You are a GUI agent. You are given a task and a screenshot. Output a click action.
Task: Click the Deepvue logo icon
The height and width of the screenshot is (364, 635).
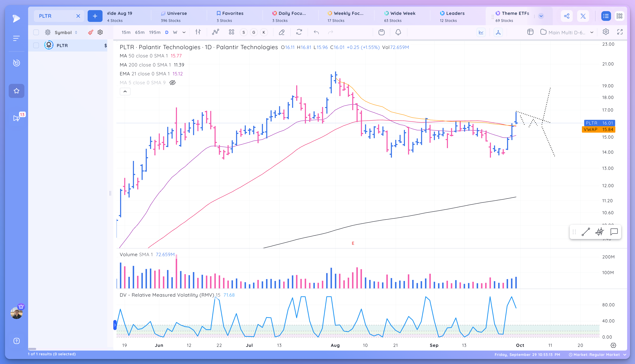[16, 18]
